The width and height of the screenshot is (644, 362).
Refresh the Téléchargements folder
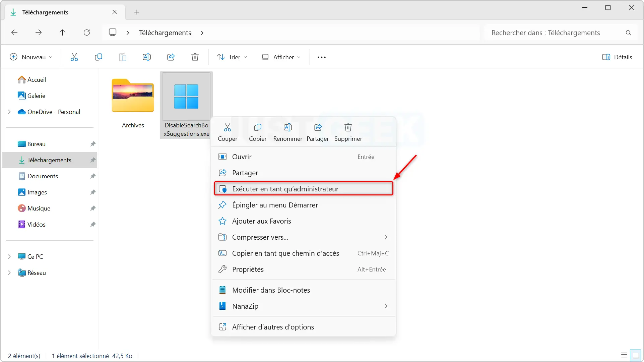(87, 33)
